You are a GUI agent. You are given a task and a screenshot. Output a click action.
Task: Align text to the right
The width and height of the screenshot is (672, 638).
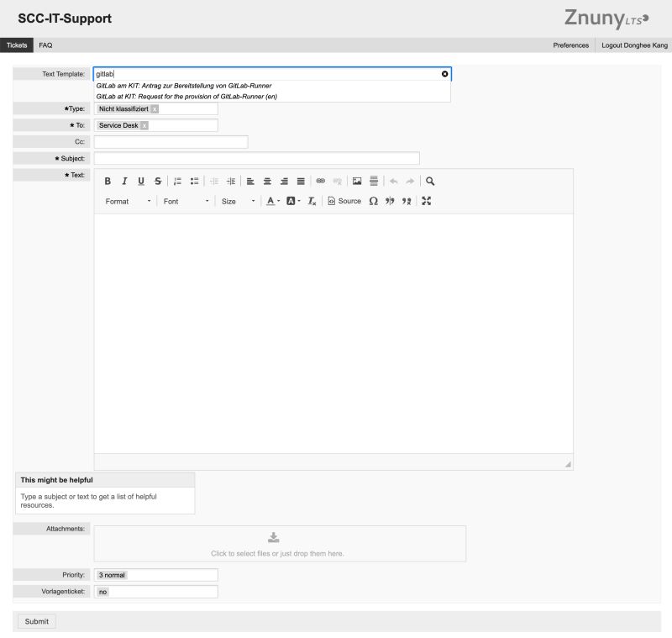coord(284,181)
